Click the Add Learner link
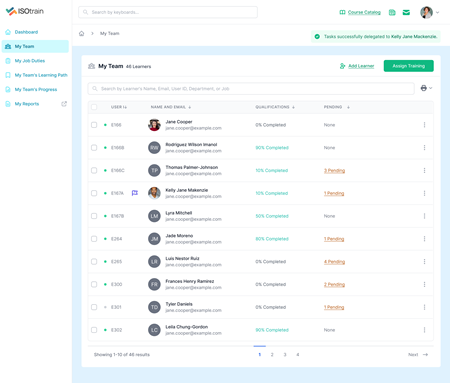450x383 pixels. pyautogui.click(x=361, y=66)
